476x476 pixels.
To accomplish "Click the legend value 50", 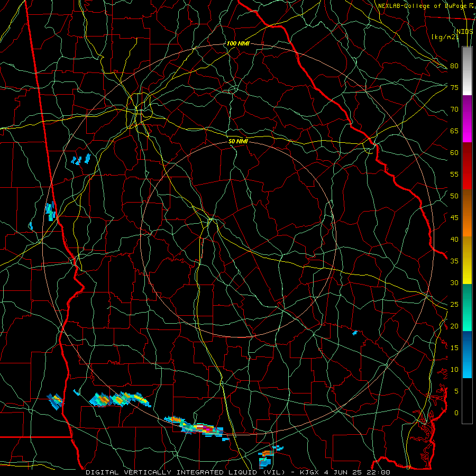I will pyautogui.click(x=454, y=196).
